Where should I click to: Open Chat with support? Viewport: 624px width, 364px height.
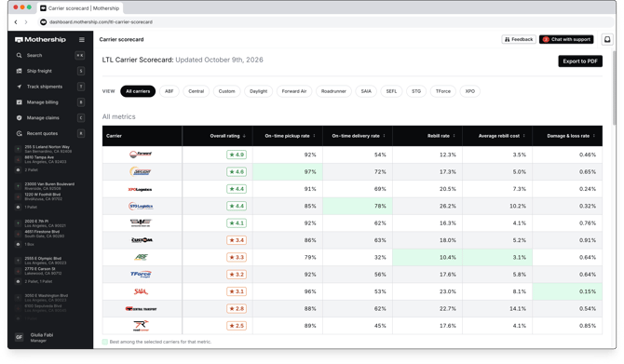click(566, 39)
